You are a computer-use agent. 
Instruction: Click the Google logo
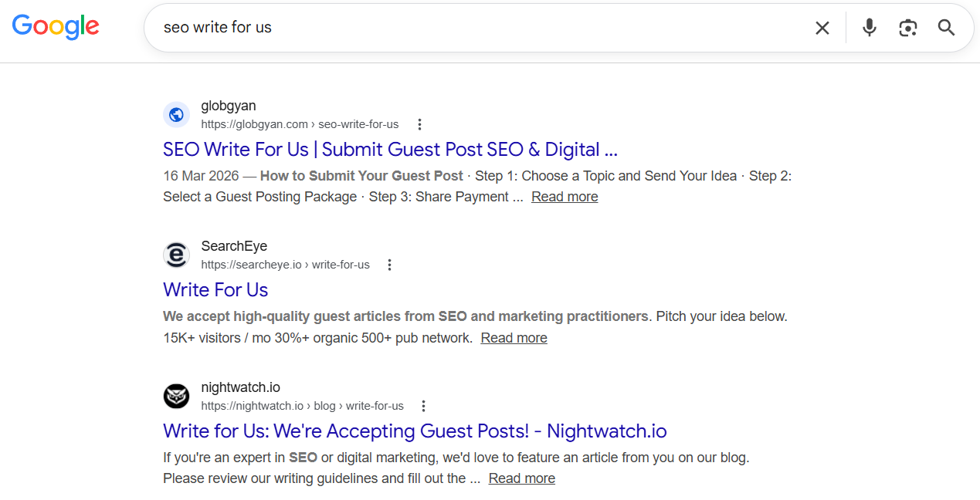(x=56, y=27)
